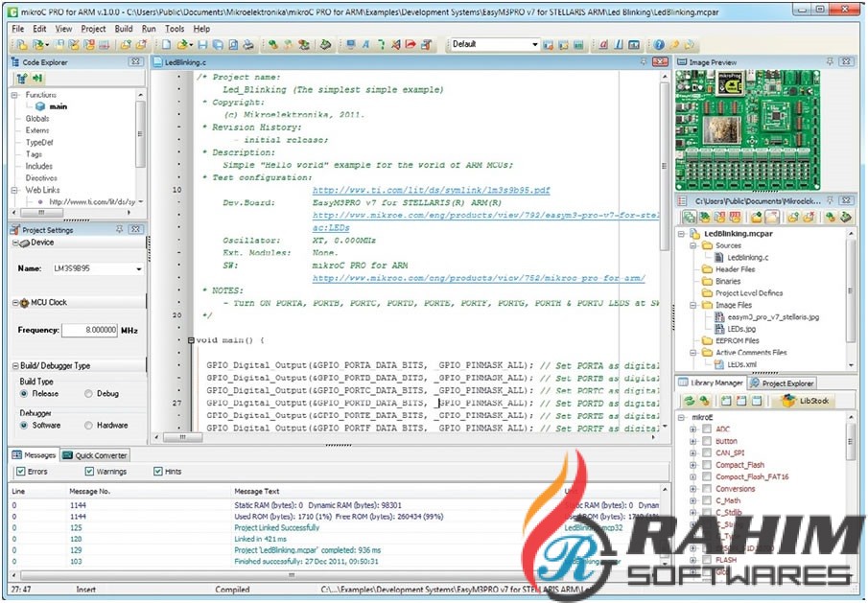Viewport: 868px width, 603px height.
Task: Click the pin icon on Image Preview panel
Action: [x=830, y=62]
